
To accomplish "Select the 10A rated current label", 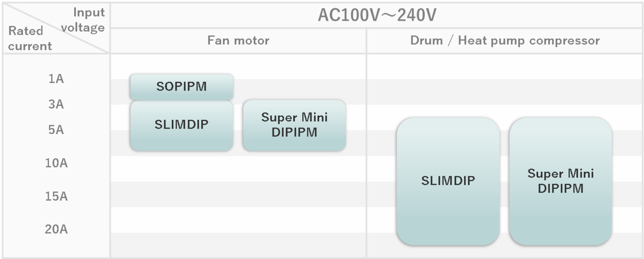I will tap(56, 163).
